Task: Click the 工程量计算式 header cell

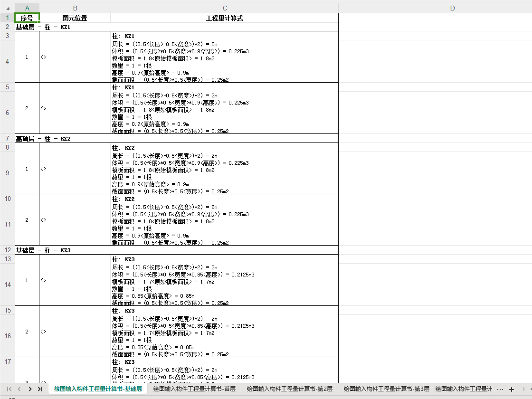Action: tap(225, 18)
